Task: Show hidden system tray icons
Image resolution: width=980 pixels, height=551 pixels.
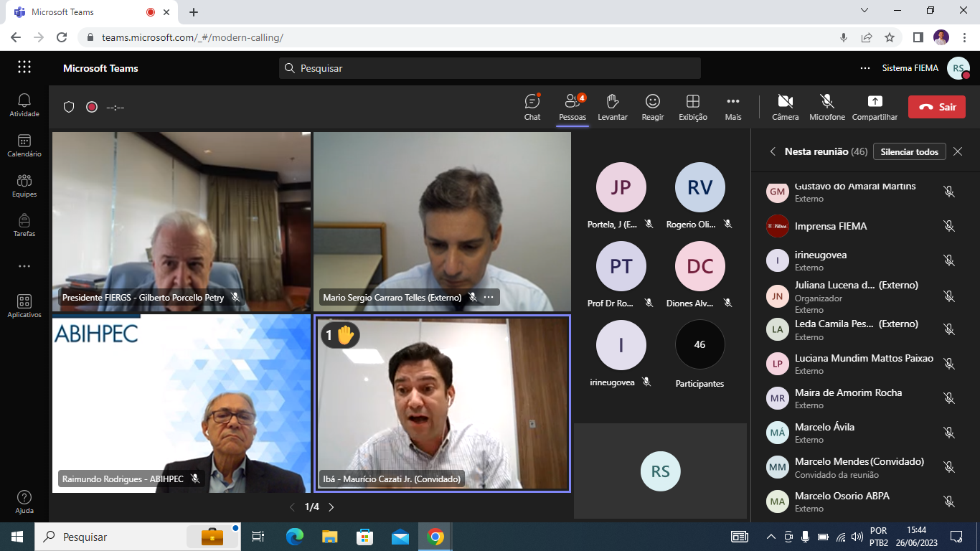Action: (x=771, y=537)
